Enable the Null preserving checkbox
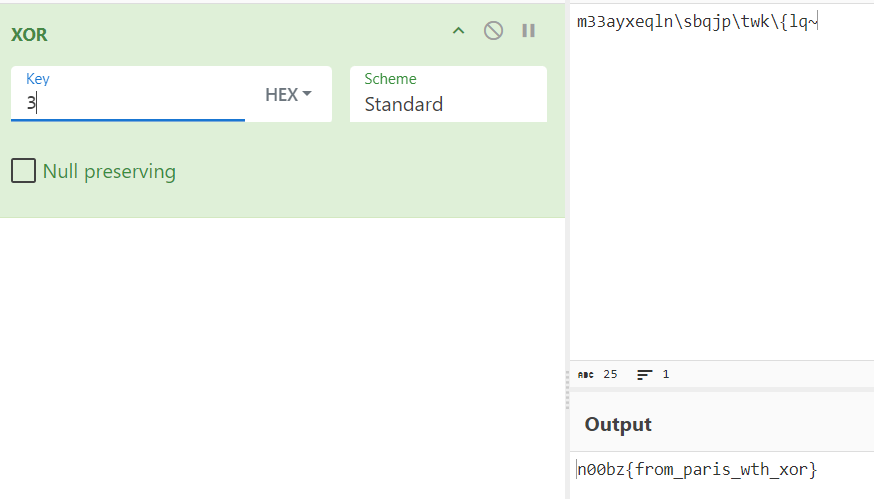 (x=23, y=171)
